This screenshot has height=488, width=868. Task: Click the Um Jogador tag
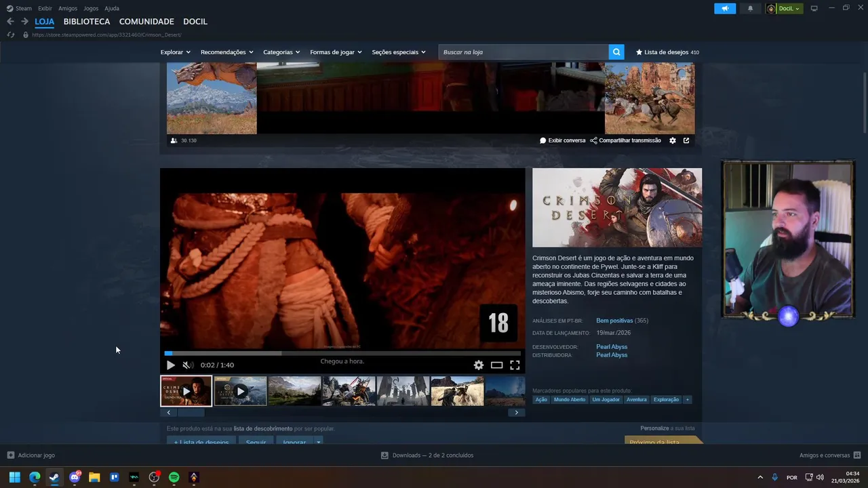click(606, 400)
